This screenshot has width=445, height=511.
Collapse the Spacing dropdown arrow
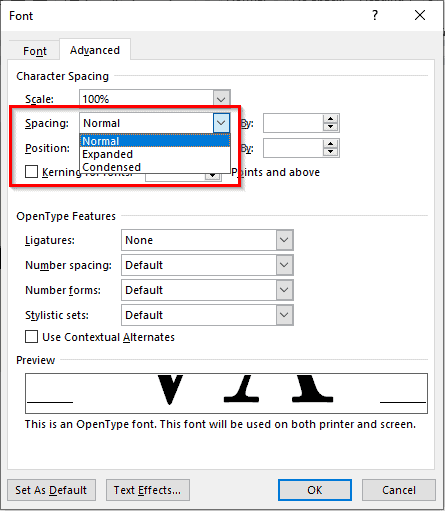point(221,123)
